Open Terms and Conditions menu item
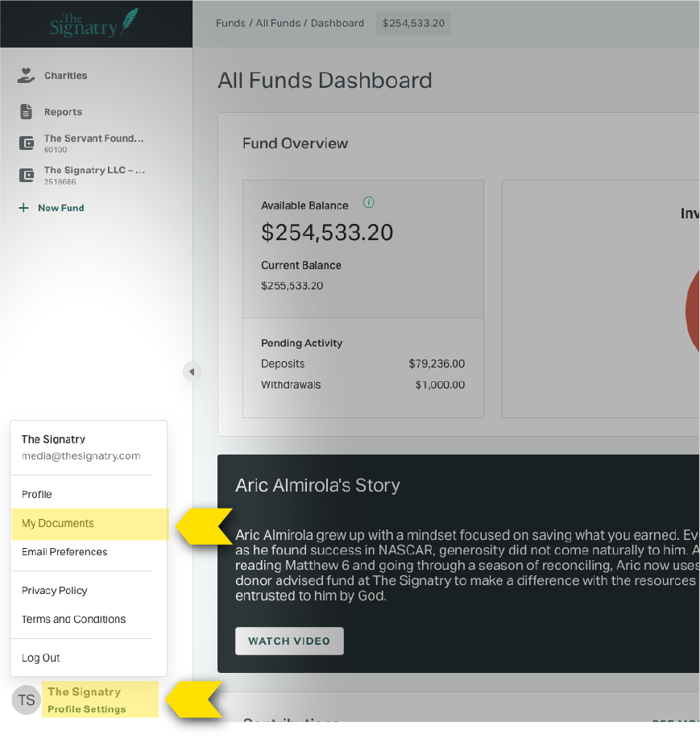 coord(74,619)
